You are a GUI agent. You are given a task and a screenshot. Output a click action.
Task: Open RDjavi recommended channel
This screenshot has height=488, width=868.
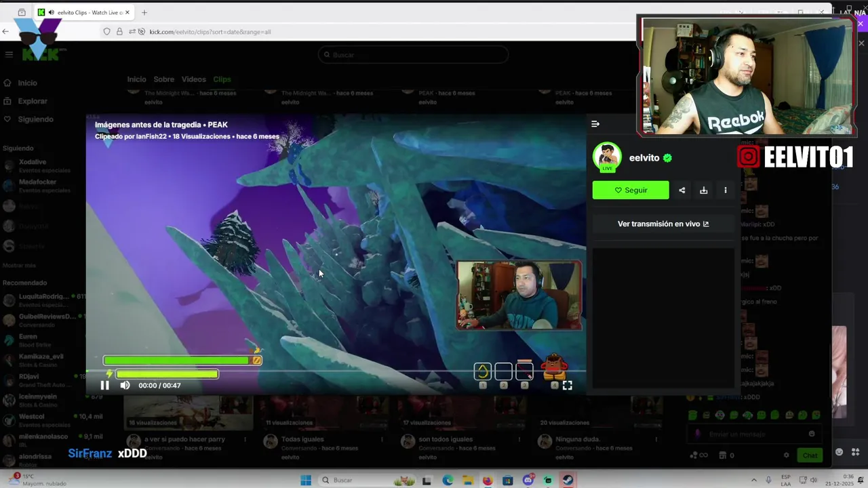43,380
